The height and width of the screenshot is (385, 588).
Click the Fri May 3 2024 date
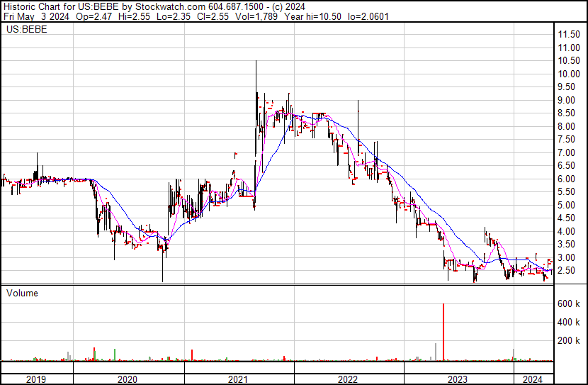(36, 16)
